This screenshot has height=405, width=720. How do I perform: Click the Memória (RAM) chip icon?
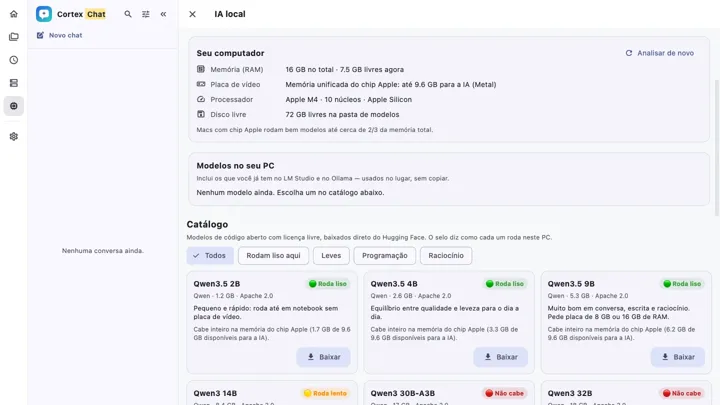click(x=201, y=69)
